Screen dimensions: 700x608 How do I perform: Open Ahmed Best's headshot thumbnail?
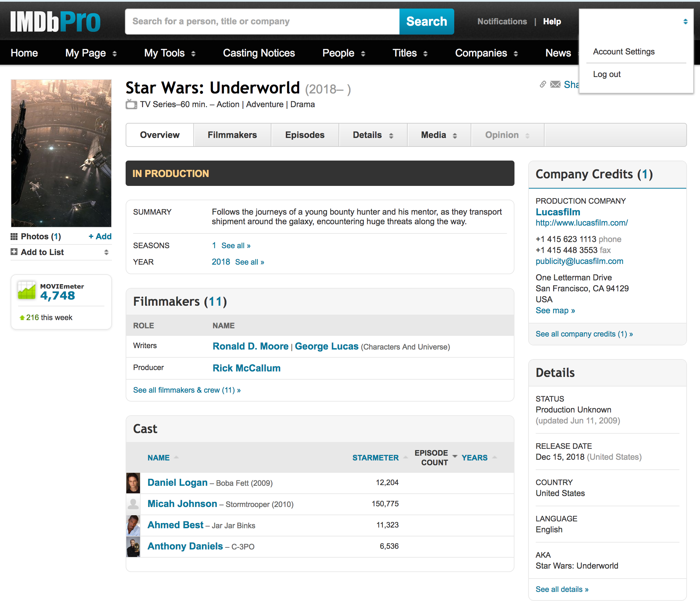pyautogui.click(x=133, y=525)
